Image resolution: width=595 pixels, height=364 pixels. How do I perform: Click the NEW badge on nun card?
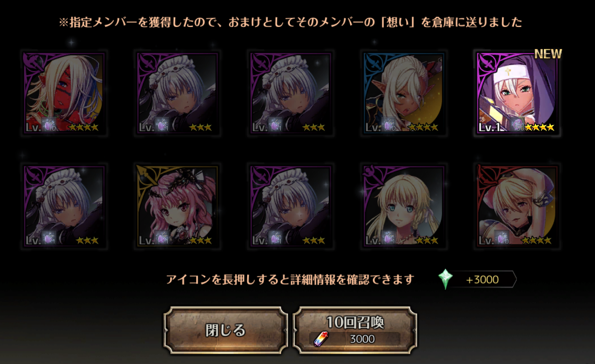(x=547, y=54)
